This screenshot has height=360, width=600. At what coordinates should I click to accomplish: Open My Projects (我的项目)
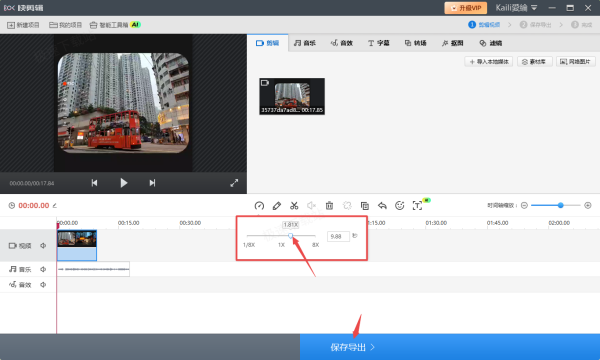[x=65, y=25]
